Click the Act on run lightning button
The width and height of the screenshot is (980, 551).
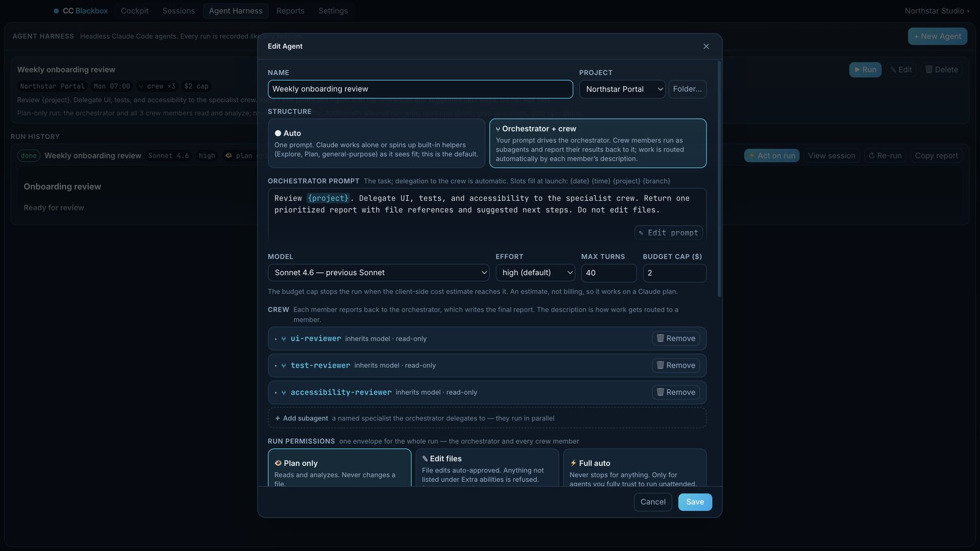tap(772, 156)
